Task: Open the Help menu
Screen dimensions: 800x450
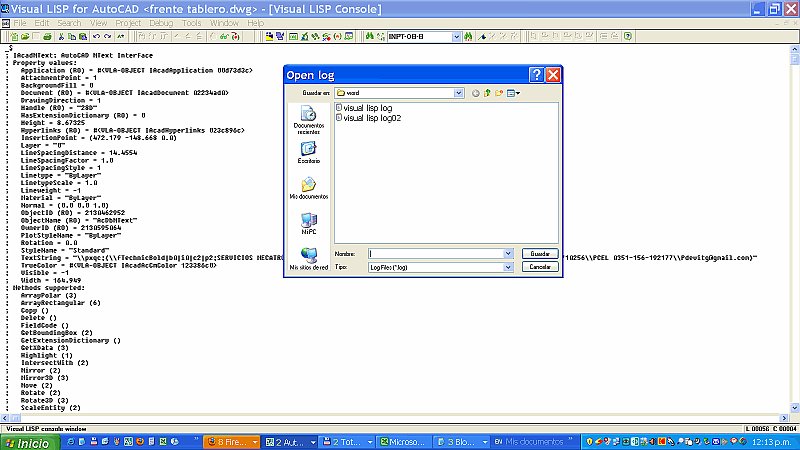Action: [x=256, y=23]
